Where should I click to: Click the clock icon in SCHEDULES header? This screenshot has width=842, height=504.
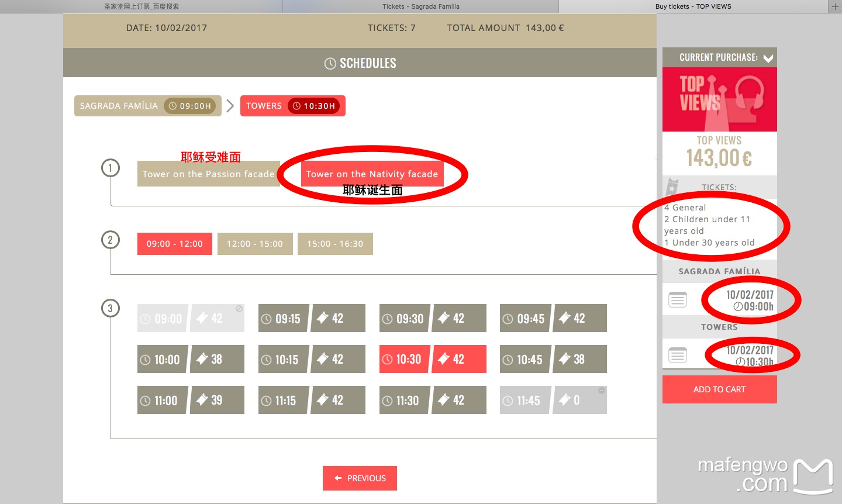click(330, 63)
